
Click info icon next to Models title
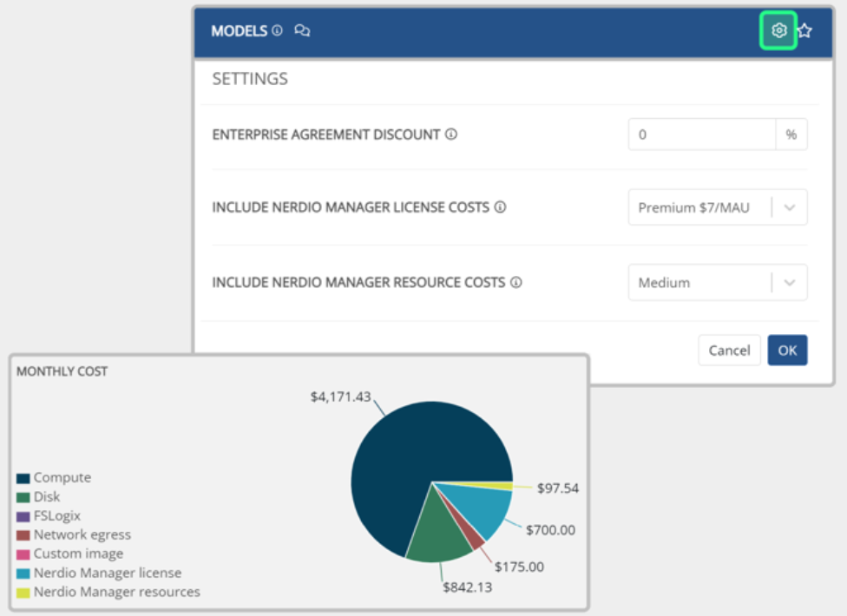[x=277, y=31]
